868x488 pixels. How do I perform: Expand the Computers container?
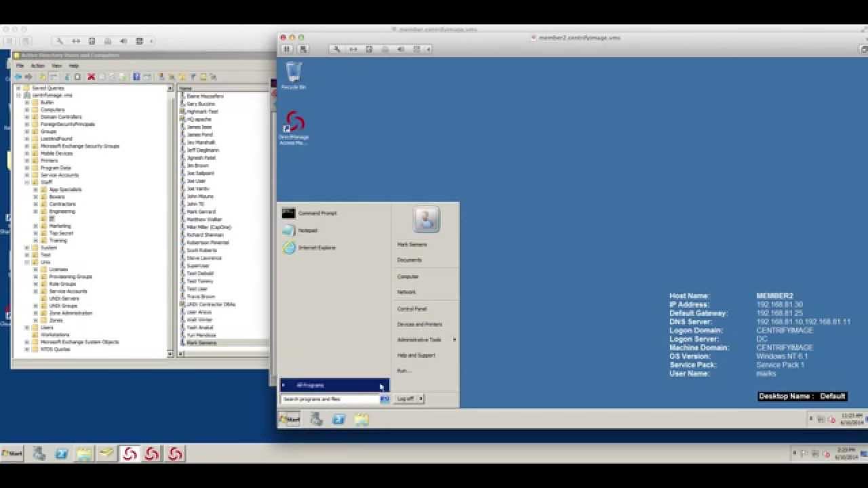27,110
